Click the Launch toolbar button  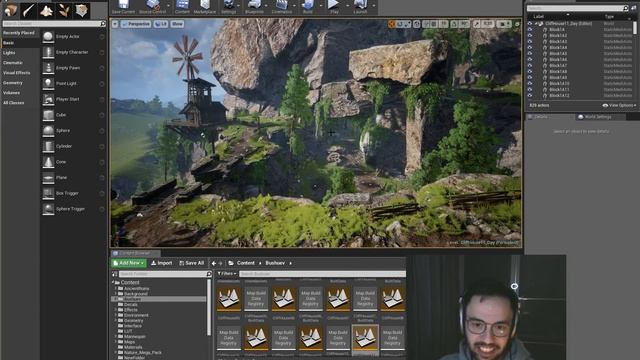coord(360,7)
